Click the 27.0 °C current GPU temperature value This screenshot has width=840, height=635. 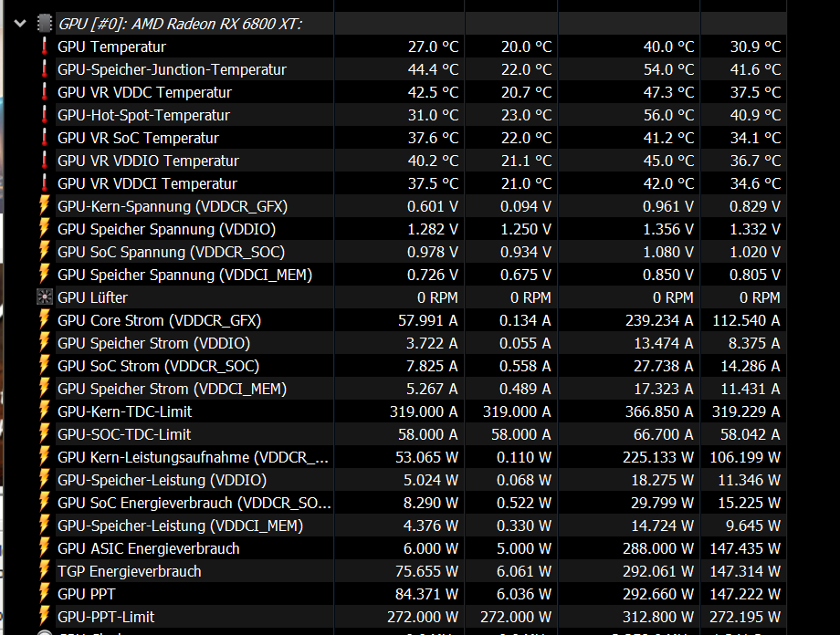434,47
